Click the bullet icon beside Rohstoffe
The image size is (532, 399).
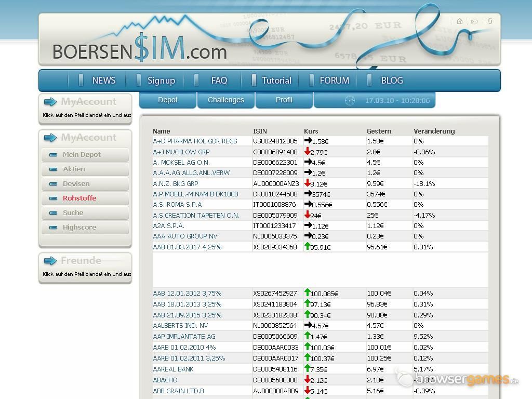pyautogui.click(x=54, y=198)
